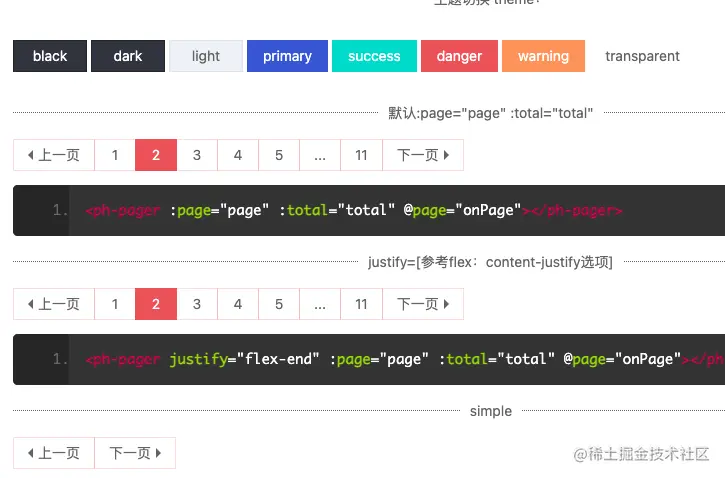Open page 4 in default pager
The width and height of the screenshot is (725, 478).
(x=238, y=155)
